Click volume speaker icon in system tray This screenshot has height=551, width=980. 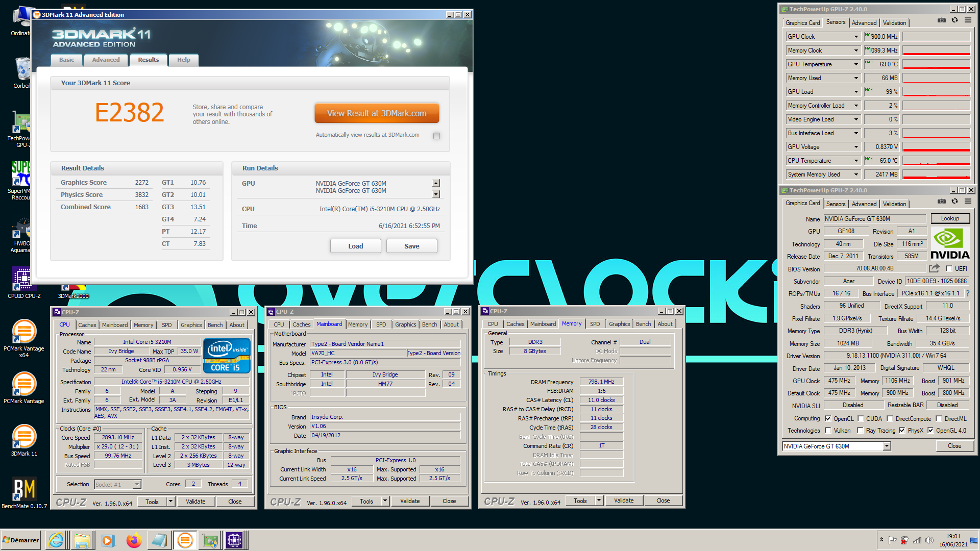pos(929,540)
